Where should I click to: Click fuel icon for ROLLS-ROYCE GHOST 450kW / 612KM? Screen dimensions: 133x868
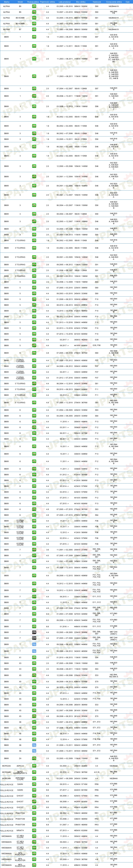[34, 807]
